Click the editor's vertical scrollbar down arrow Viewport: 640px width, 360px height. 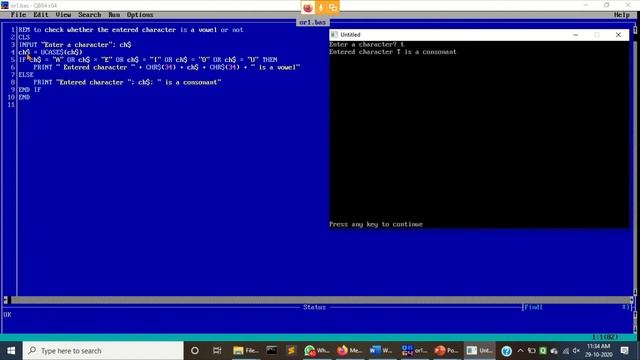click(635, 292)
